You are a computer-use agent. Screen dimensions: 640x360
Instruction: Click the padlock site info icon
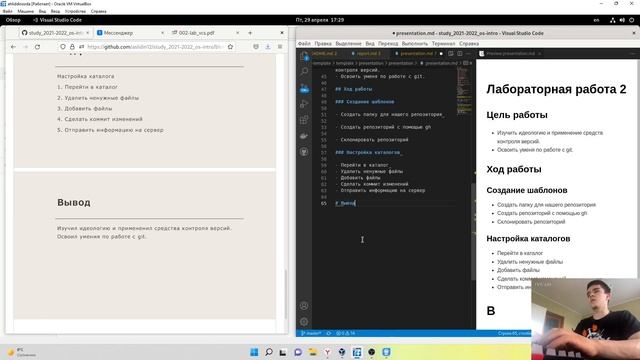pyautogui.click(x=72, y=47)
